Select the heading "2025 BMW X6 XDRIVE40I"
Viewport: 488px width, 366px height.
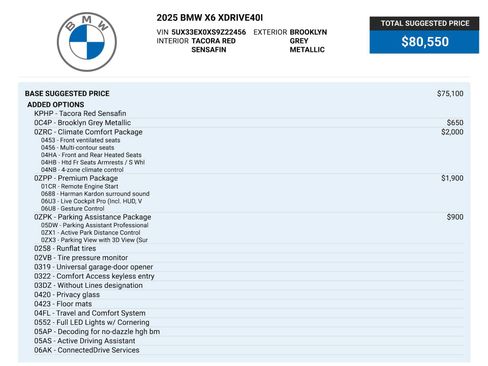point(210,18)
